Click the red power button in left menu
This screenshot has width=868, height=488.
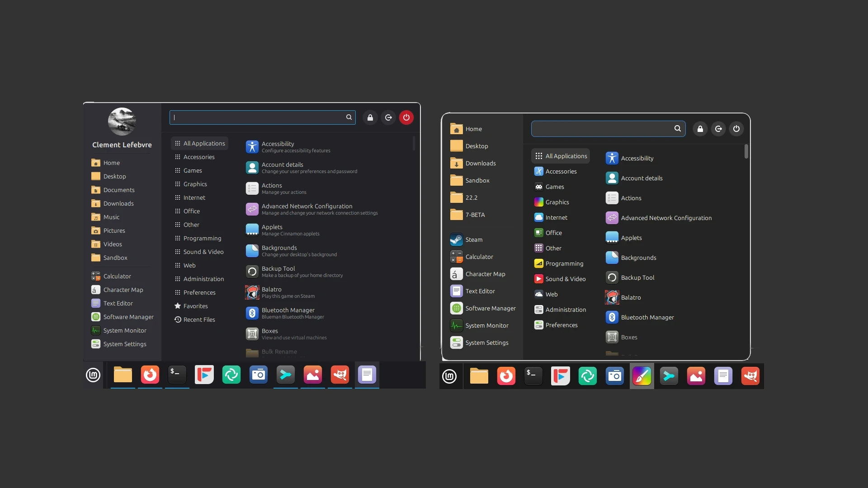pyautogui.click(x=406, y=117)
